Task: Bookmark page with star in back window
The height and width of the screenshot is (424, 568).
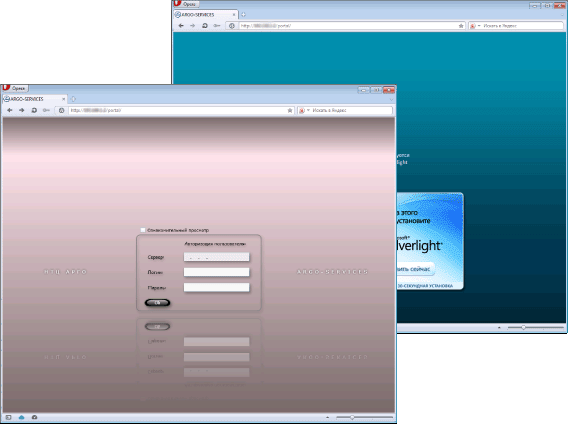Action: tap(461, 26)
